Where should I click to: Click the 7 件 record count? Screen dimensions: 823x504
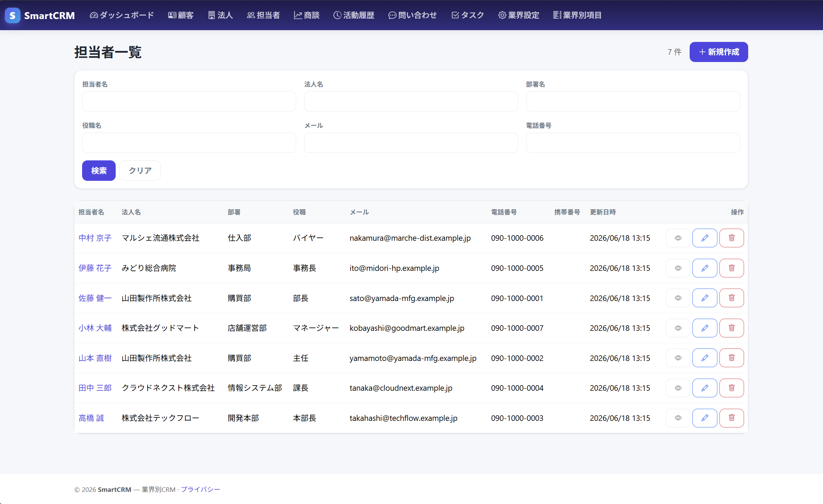pos(674,52)
